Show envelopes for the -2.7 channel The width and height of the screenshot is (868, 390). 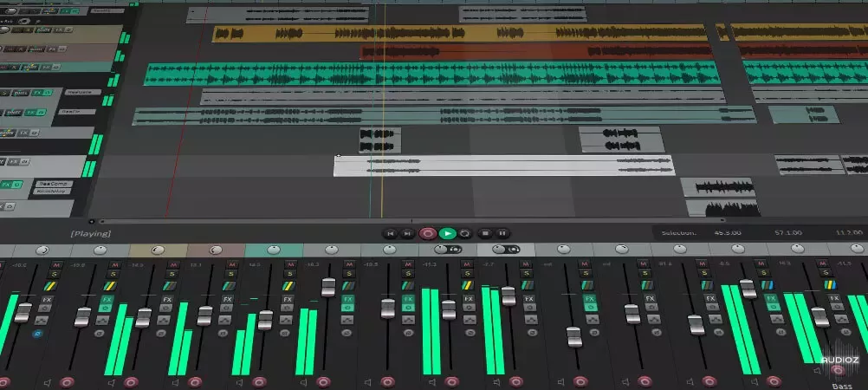[530, 320]
